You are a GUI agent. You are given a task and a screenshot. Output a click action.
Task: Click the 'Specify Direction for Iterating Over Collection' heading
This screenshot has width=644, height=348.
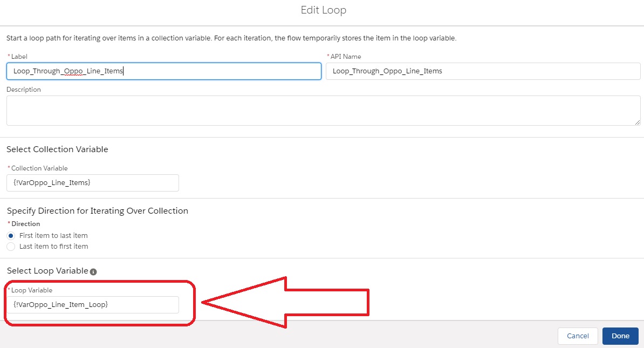(98, 211)
